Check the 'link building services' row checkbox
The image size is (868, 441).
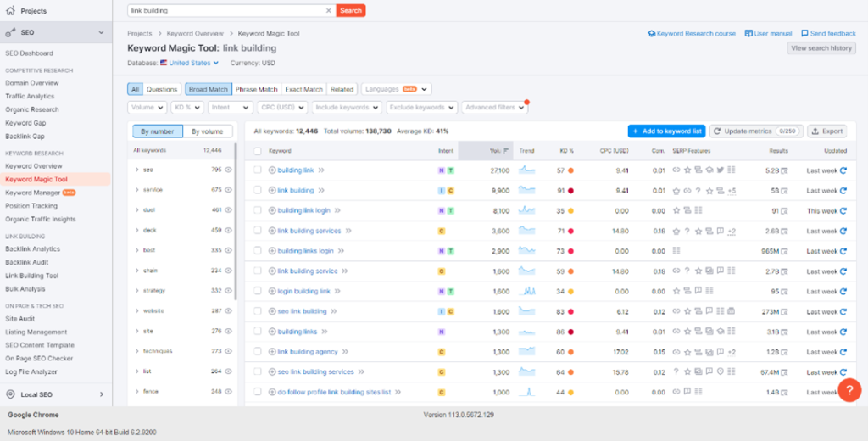tap(258, 231)
